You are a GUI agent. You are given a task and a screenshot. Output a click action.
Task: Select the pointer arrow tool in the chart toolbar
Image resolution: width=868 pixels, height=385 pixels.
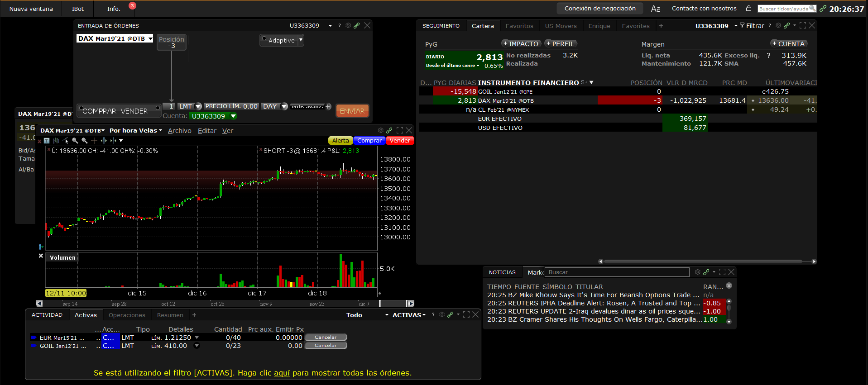[66, 141]
